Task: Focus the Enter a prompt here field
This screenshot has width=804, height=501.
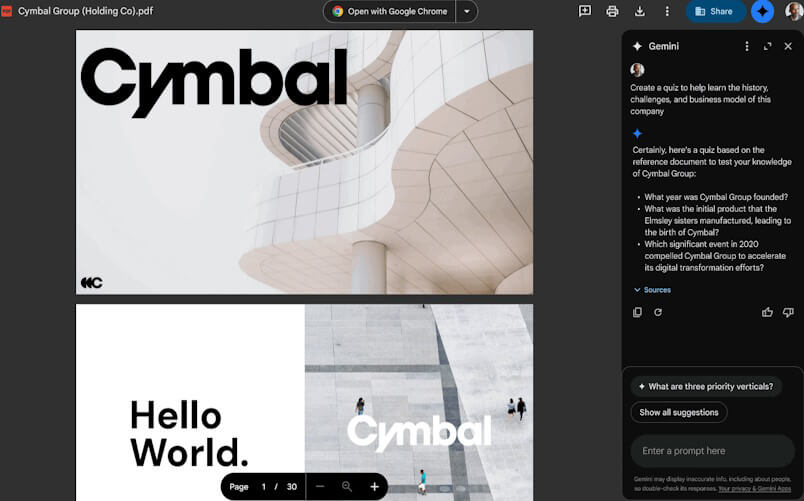Action: pyautogui.click(x=712, y=451)
